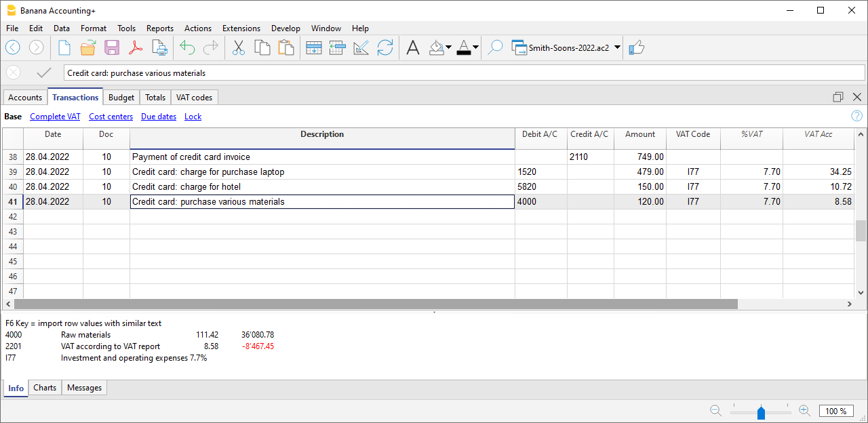Save the accounting file
The image size is (868, 423).
[x=111, y=47]
